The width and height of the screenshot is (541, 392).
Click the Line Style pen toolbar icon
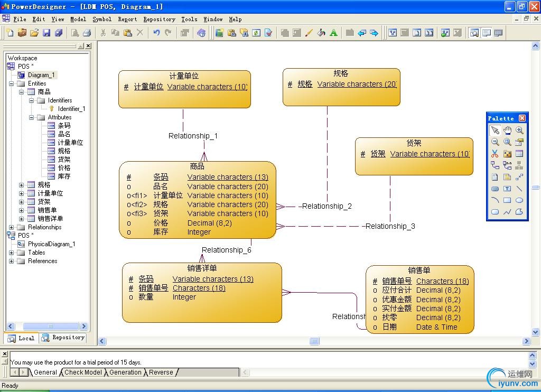coord(309,33)
